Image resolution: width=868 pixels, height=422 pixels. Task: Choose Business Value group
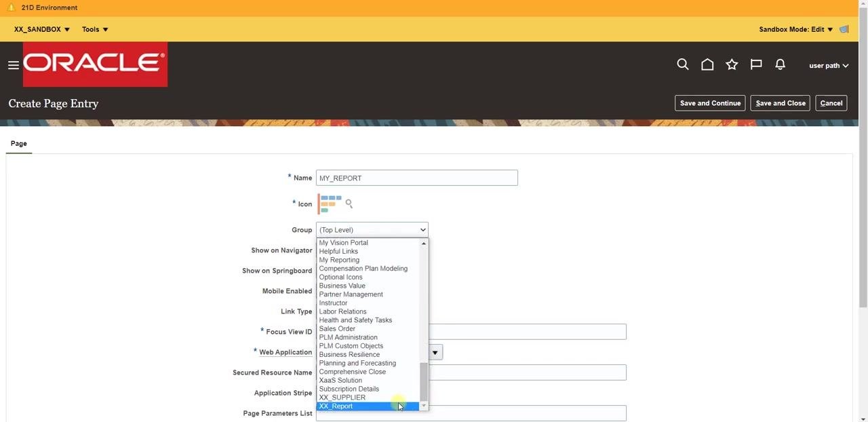pyautogui.click(x=368, y=286)
